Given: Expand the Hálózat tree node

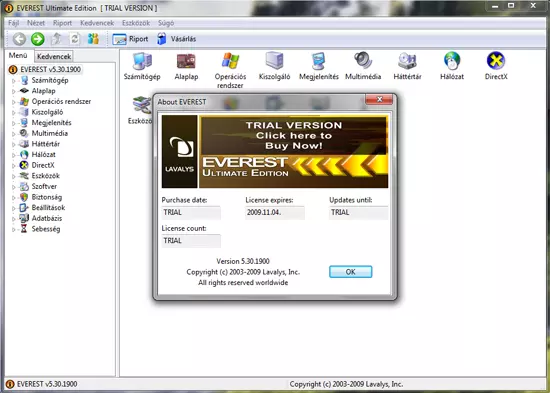Looking at the screenshot, I should click(x=14, y=155).
